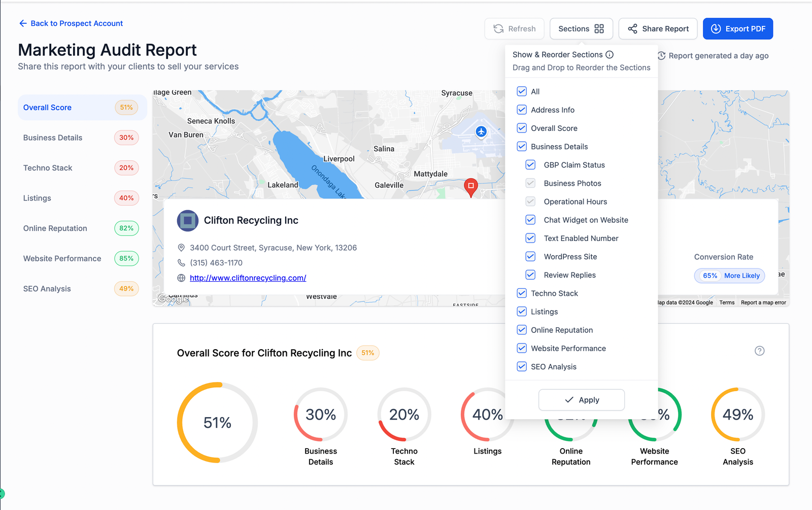
Task: Open the cliftonrecycling.com website link
Action: pyautogui.click(x=248, y=278)
